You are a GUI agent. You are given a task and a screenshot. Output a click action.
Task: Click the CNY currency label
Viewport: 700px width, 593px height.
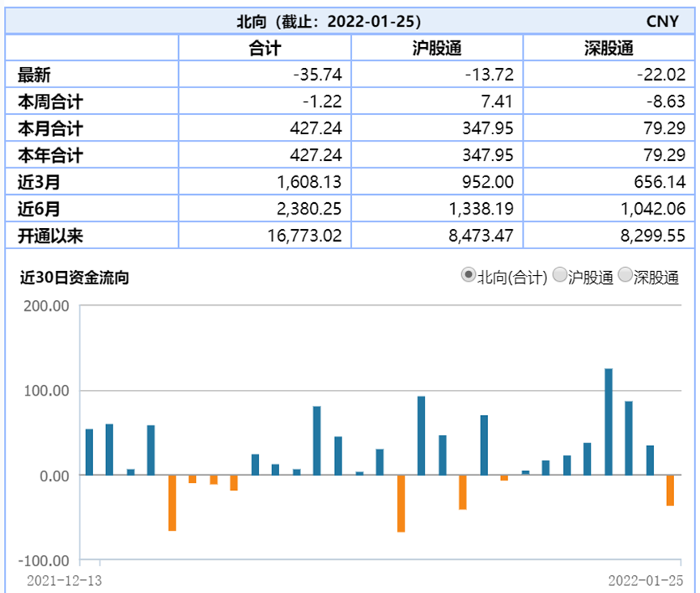click(x=663, y=21)
